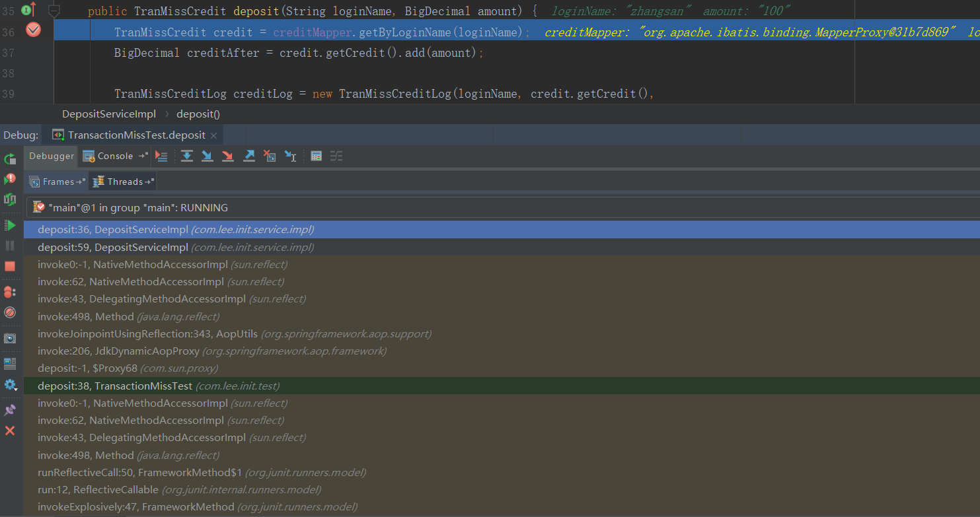980x517 pixels.
Task: Select frame deposit:59, DepositServiceImpl
Action: pyautogui.click(x=502, y=247)
